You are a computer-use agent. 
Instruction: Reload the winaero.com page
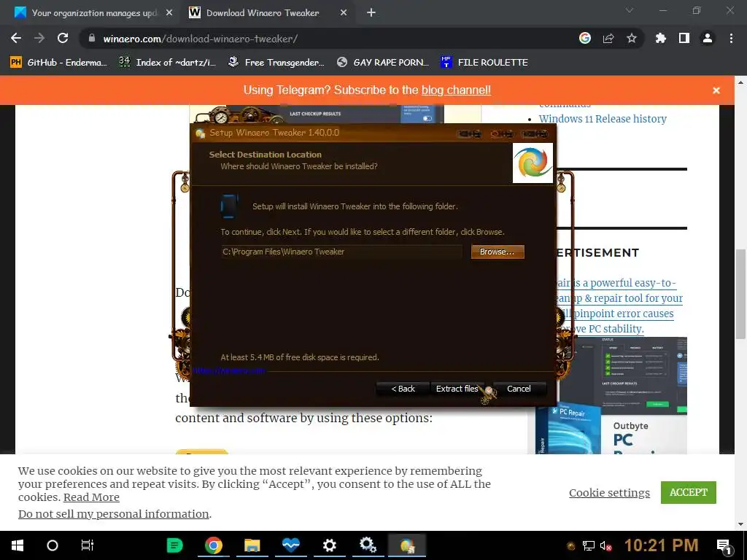63,39
